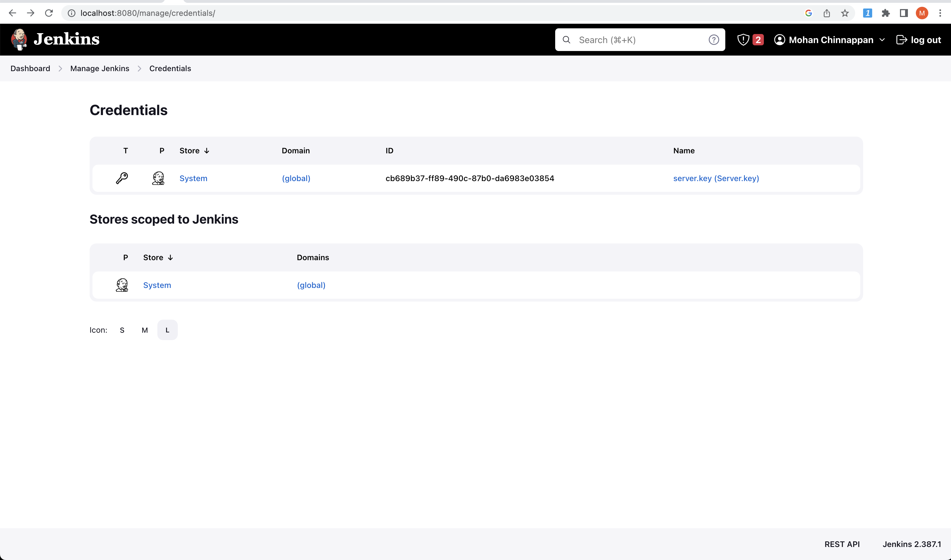This screenshot has height=560, width=951.
Task: Sort credentials table by Name column
Action: tap(684, 150)
